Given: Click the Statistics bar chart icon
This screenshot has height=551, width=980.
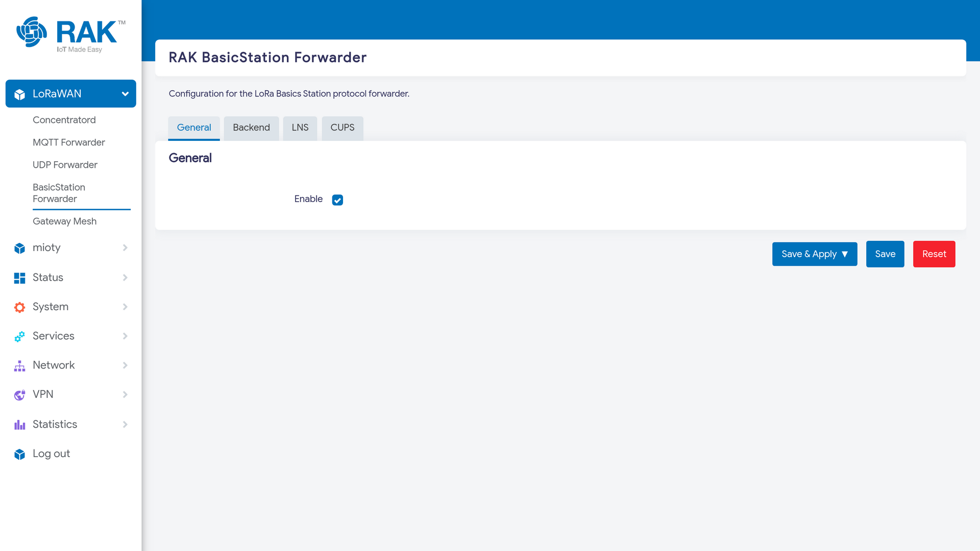Looking at the screenshot, I should 20,424.
